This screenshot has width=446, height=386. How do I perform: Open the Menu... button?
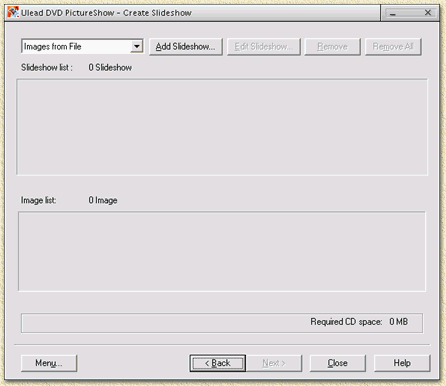[x=49, y=363]
